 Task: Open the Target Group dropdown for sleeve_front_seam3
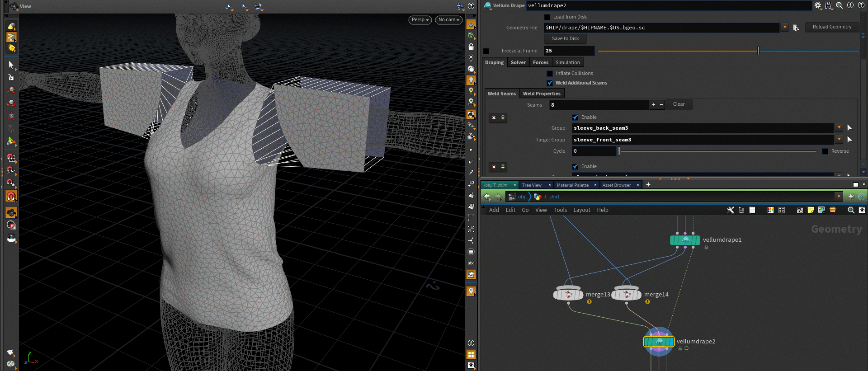pyautogui.click(x=839, y=140)
